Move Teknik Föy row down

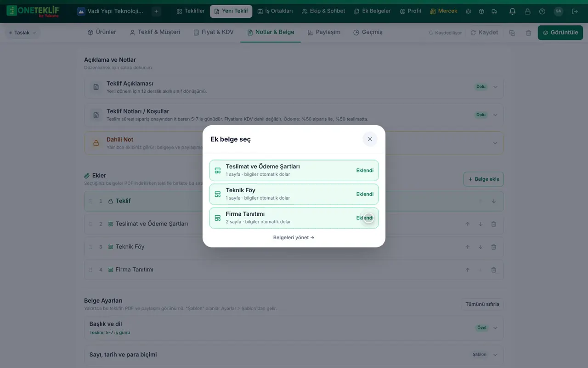tap(481, 247)
